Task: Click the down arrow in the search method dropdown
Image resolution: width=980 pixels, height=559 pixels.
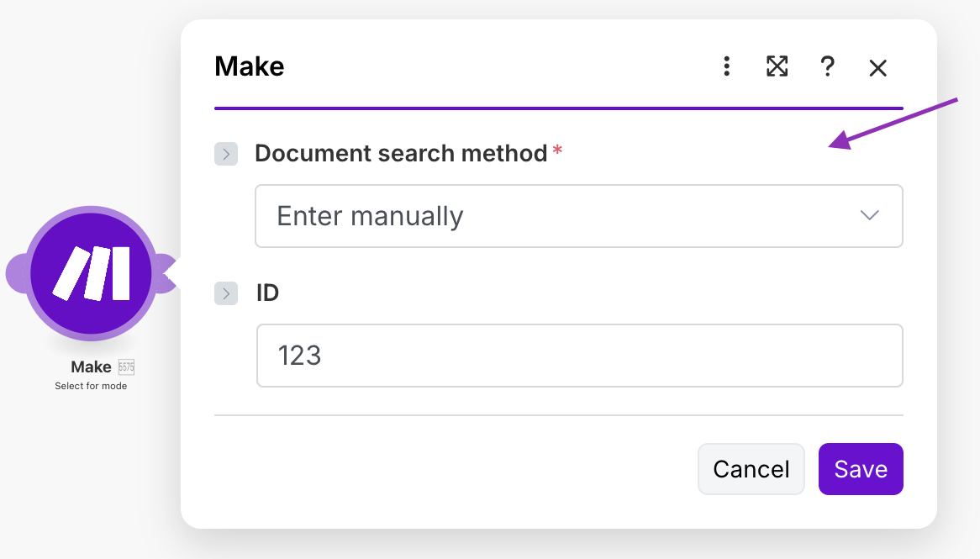Action: click(870, 216)
